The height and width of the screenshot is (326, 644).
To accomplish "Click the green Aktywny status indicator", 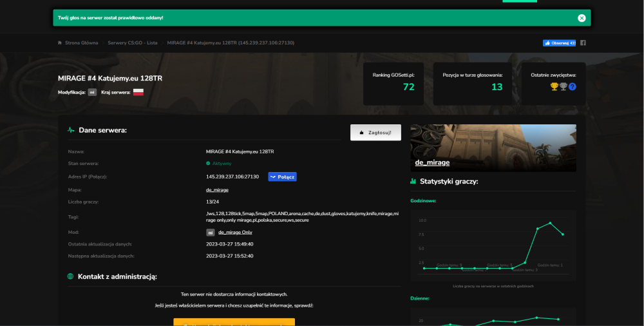I will (218, 164).
